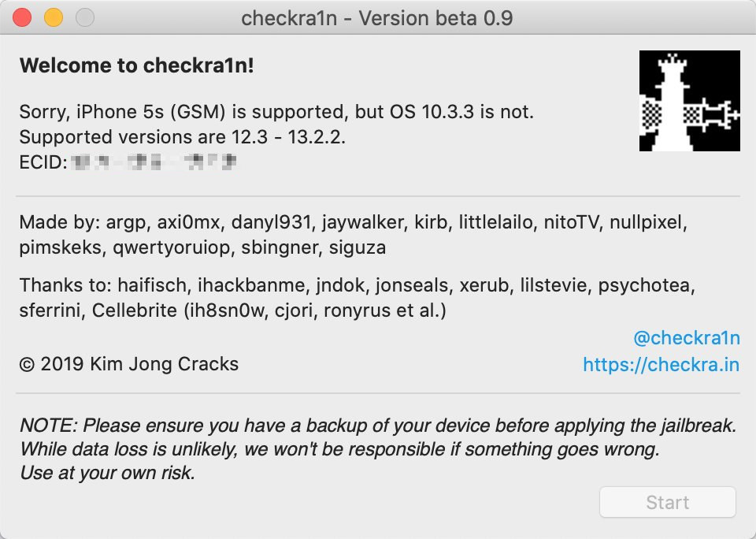Open the @checkra1n Twitter link
Viewport: 756px width, 539px height.
tap(687, 338)
